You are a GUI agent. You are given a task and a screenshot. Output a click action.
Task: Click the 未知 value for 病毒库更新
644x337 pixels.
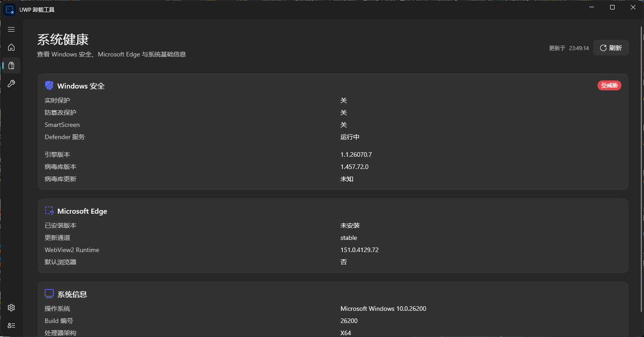pos(347,179)
